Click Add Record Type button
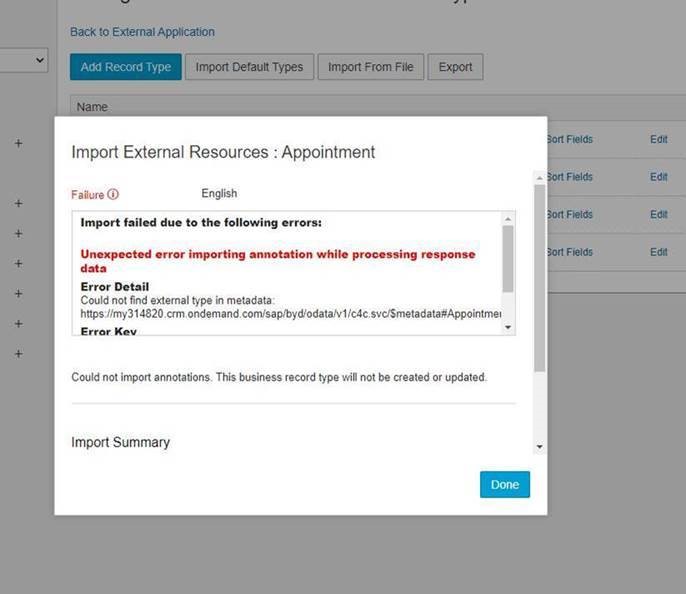This screenshot has height=594, width=686. coord(126,67)
